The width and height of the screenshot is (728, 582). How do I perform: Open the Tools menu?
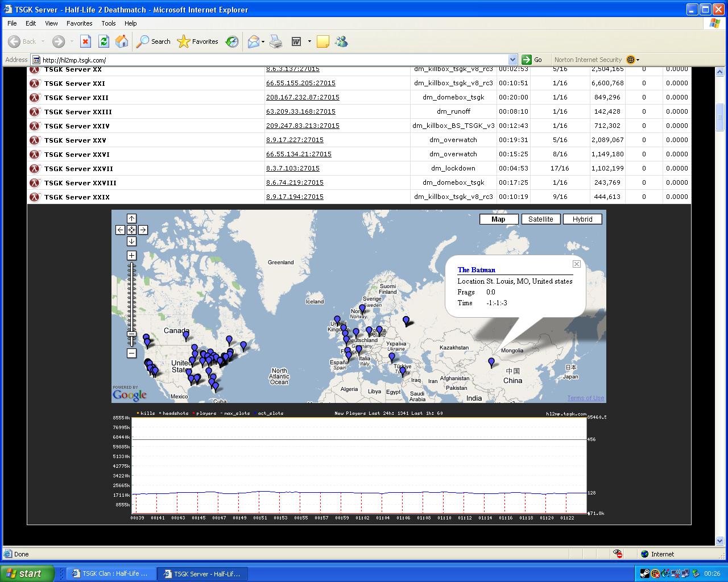(x=108, y=23)
